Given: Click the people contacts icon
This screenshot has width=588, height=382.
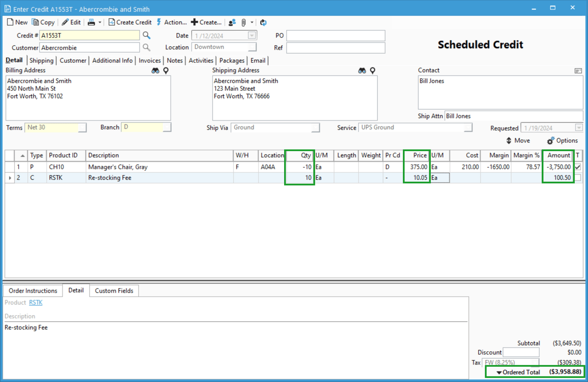Looking at the screenshot, I should [232, 22].
